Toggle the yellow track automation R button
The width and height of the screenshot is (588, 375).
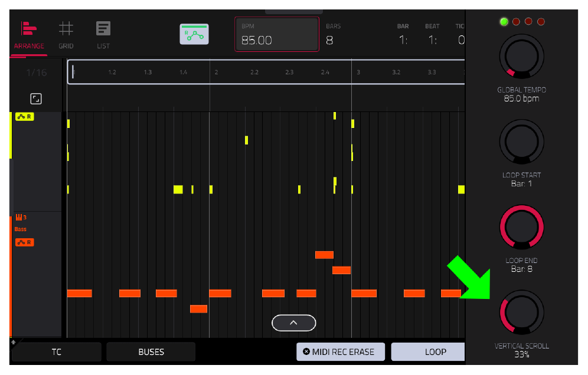click(25, 117)
